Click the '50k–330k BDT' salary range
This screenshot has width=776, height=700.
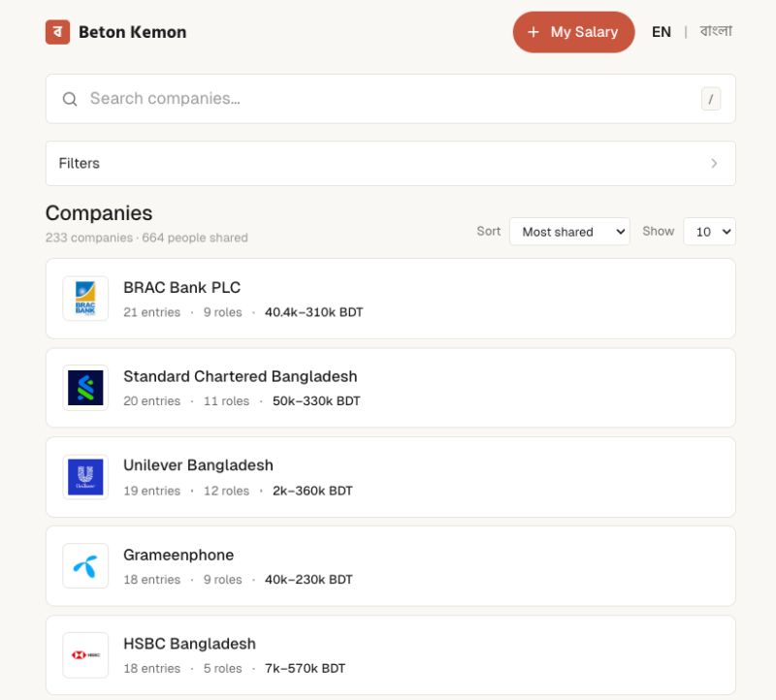pyautogui.click(x=316, y=401)
